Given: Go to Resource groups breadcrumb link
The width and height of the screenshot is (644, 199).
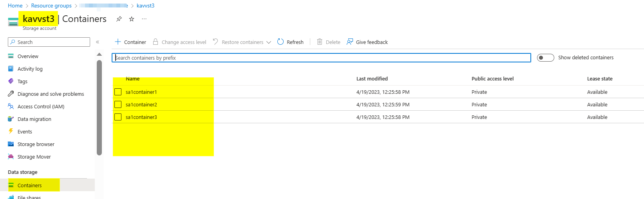Looking at the screenshot, I should click(x=51, y=5).
